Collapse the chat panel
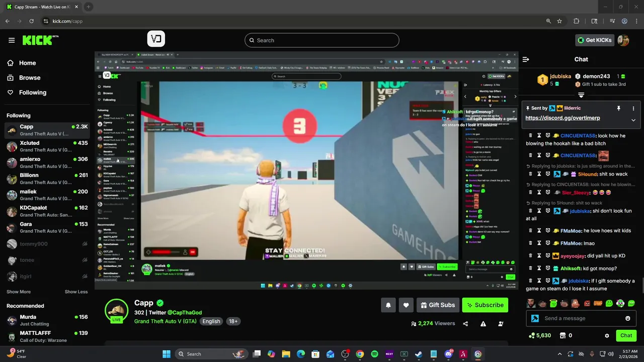The height and width of the screenshot is (362, 644). click(x=526, y=59)
